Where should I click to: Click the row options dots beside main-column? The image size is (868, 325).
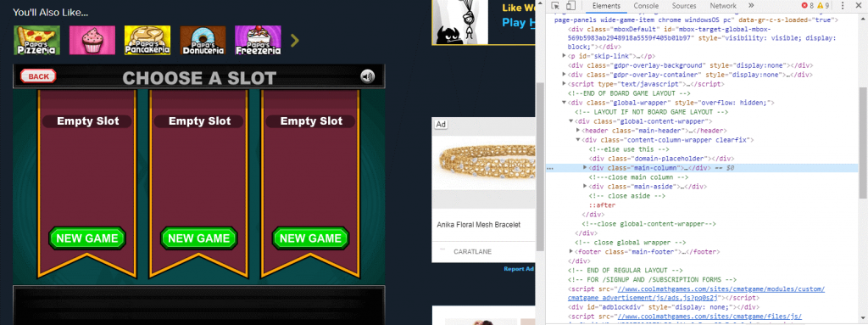click(x=549, y=168)
